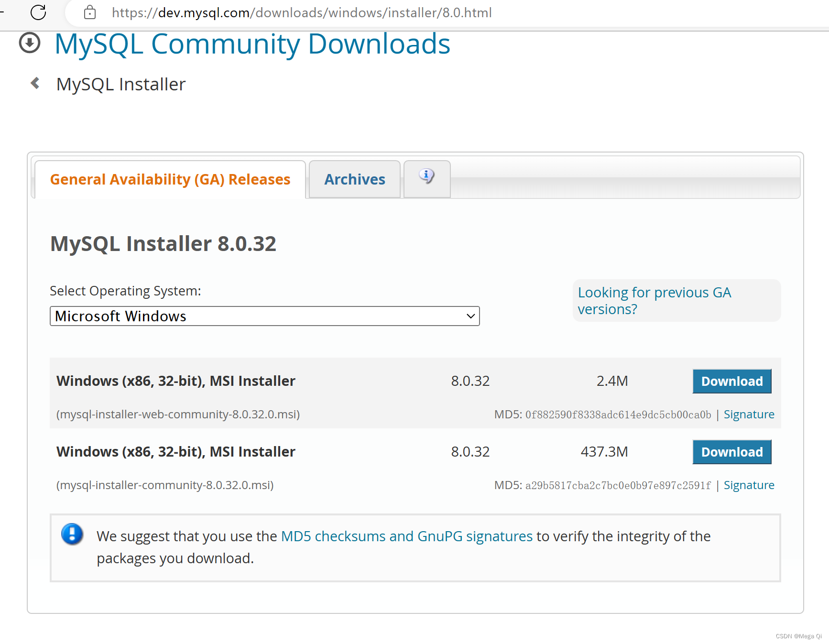Switch to the Archives tab
This screenshot has height=644, width=829.
[x=355, y=179]
